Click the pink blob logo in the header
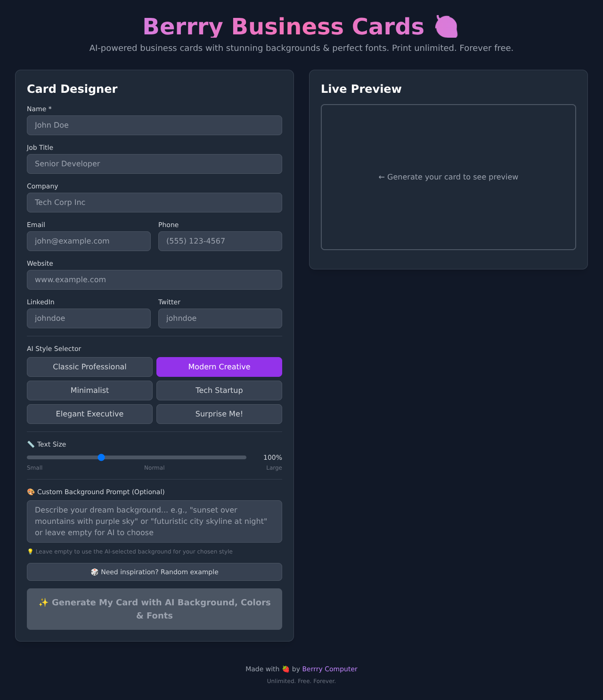The width and height of the screenshot is (603, 700). pyautogui.click(x=447, y=26)
